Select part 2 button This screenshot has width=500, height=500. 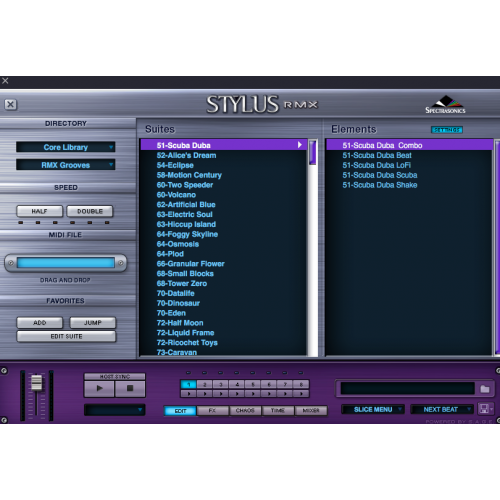click(205, 384)
